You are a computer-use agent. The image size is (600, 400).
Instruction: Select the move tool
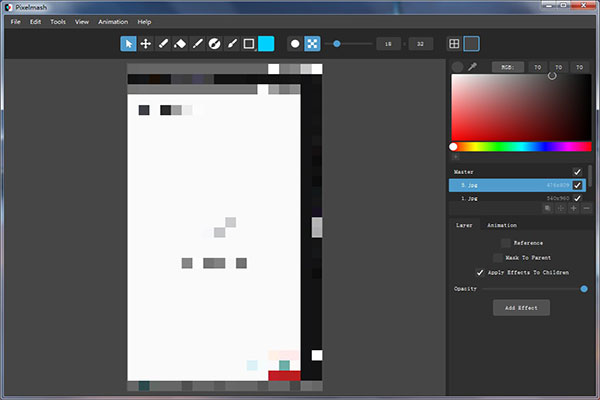[146, 44]
